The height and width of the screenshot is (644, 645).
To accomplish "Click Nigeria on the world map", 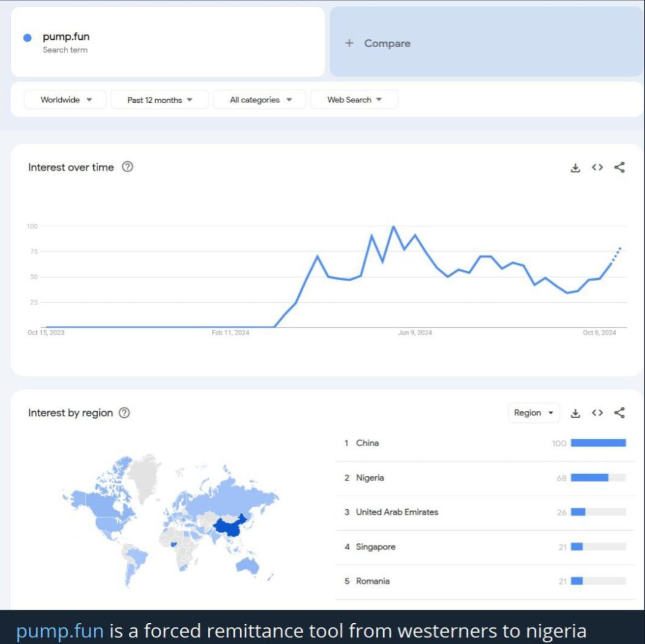I will 174,544.
